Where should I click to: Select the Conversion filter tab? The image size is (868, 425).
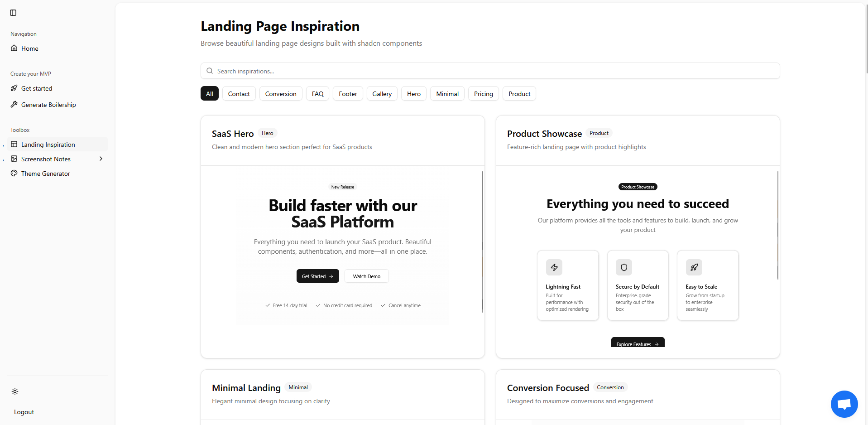[x=280, y=93]
